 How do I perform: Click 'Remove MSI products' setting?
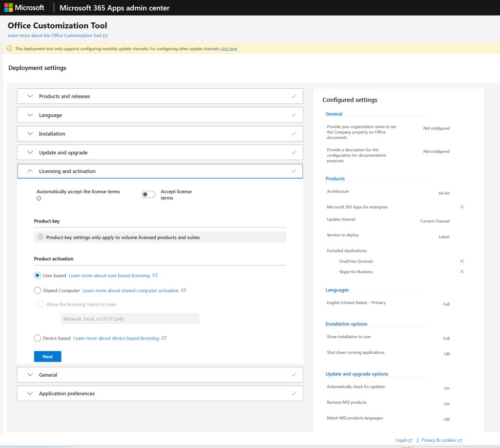tap(347, 403)
